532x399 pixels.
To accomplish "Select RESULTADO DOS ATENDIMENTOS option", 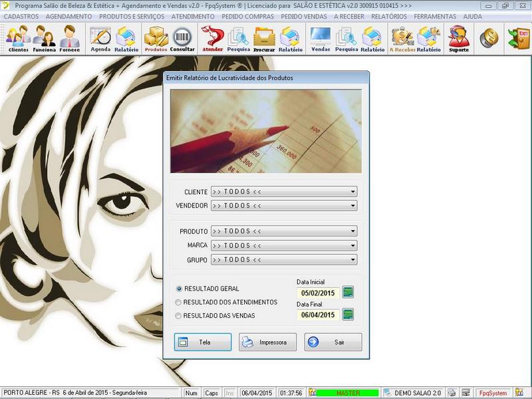I will tap(226, 302).
